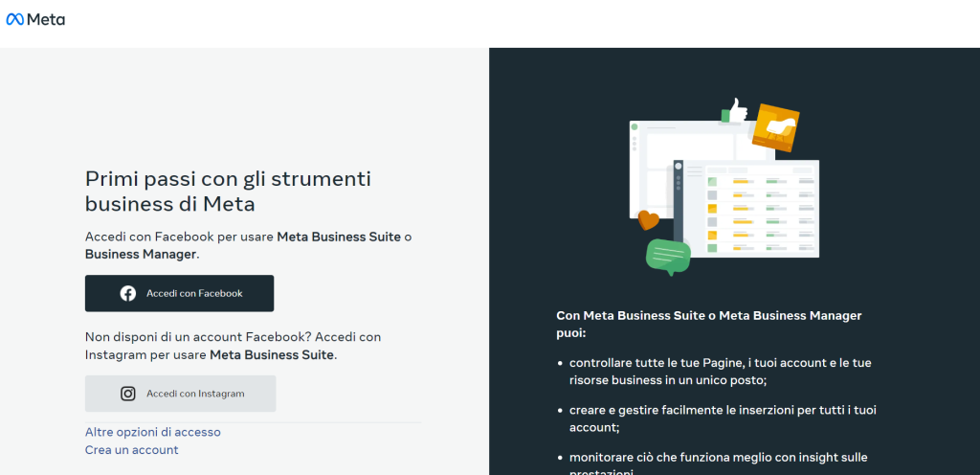Open the Altre opzioni di accesso link

(152, 432)
